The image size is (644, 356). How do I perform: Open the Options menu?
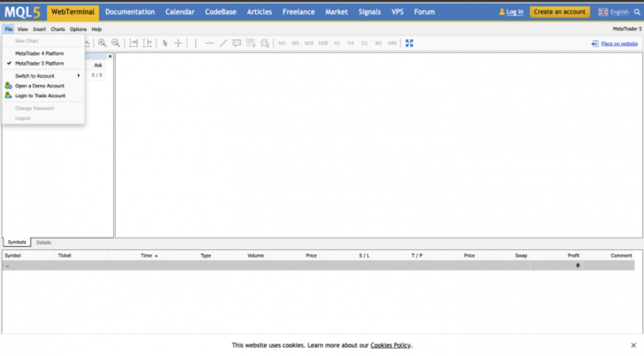click(78, 29)
